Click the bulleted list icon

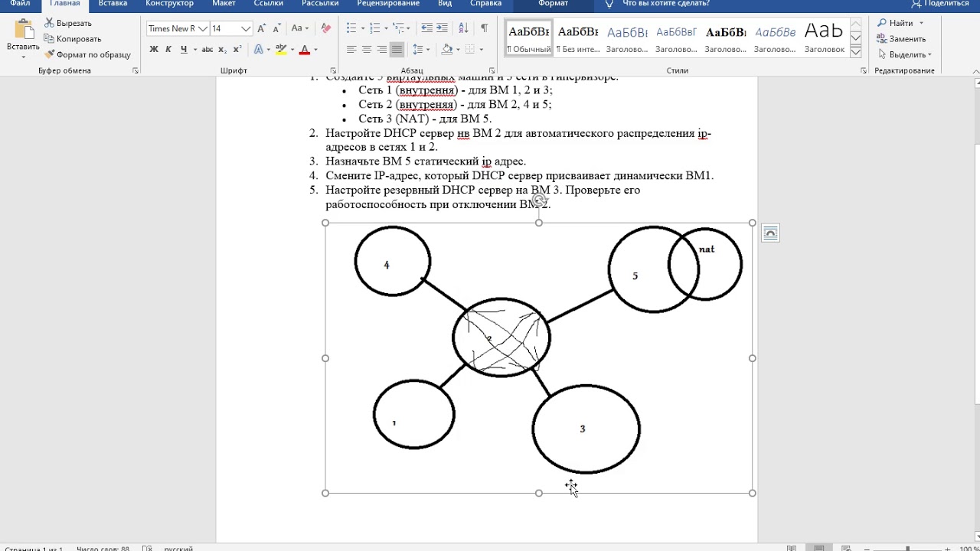(x=351, y=28)
